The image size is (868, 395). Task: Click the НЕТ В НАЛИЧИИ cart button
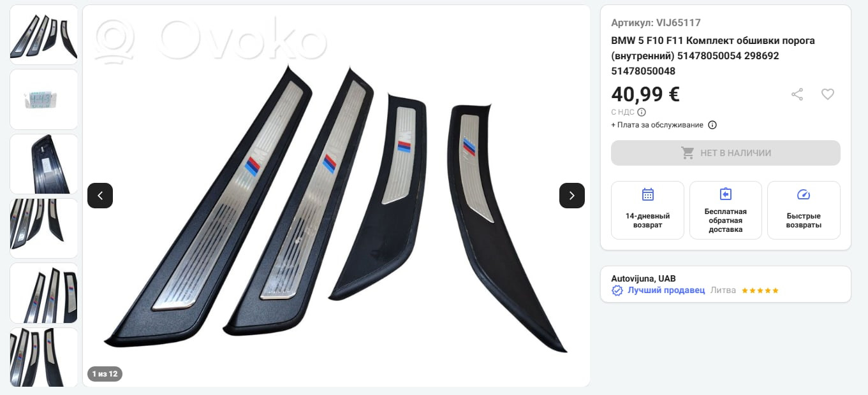726,153
